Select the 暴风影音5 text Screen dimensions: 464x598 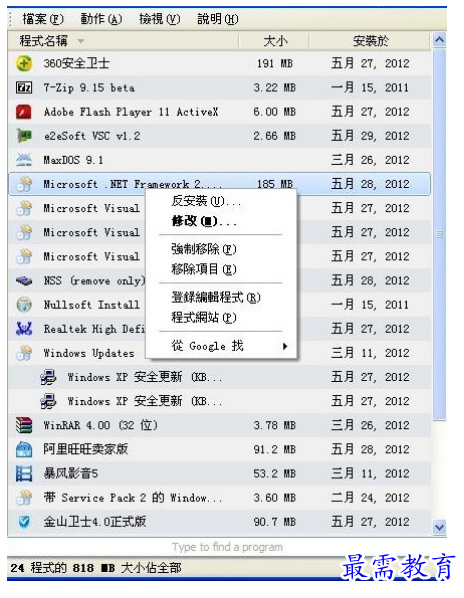click(71, 474)
